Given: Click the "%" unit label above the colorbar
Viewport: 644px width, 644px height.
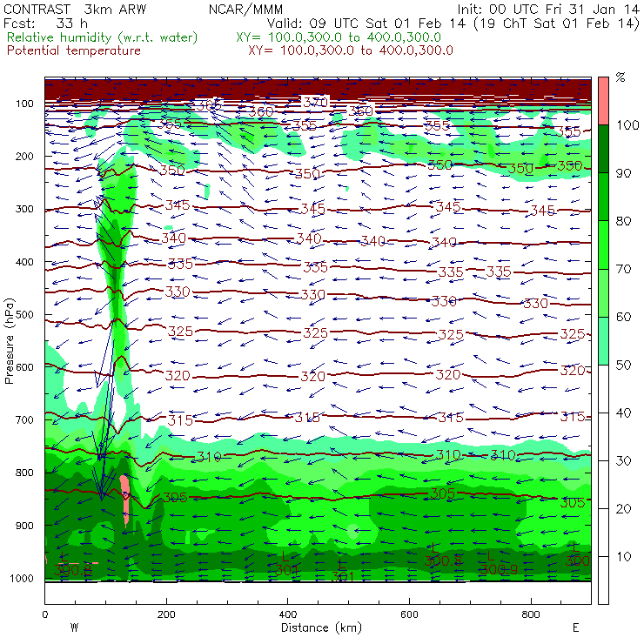Looking at the screenshot, I should (x=621, y=77).
